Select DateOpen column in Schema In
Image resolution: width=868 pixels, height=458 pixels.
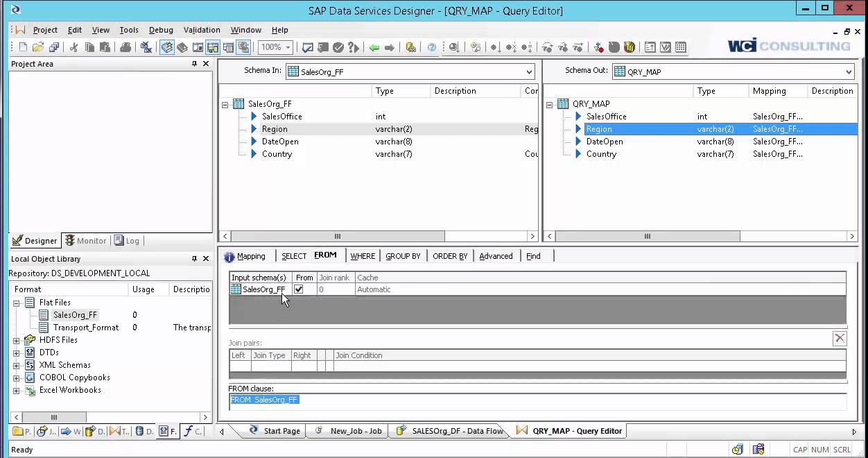(280, 142)
